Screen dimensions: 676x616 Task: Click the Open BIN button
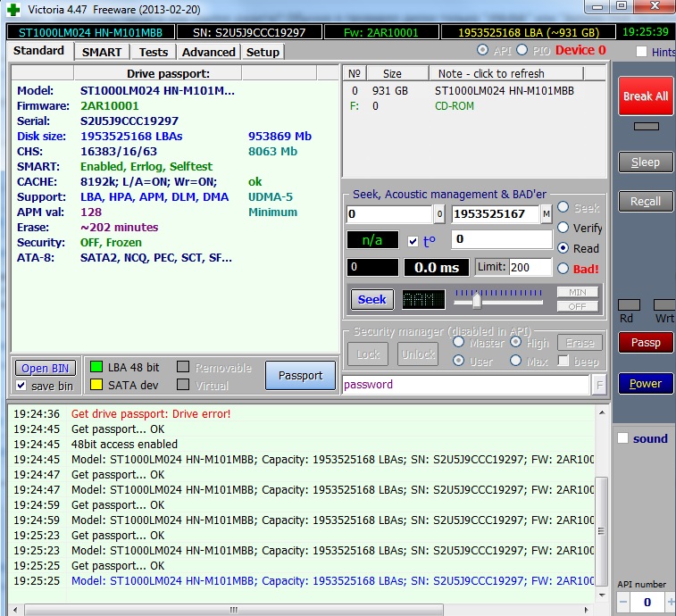click(45, 368)
